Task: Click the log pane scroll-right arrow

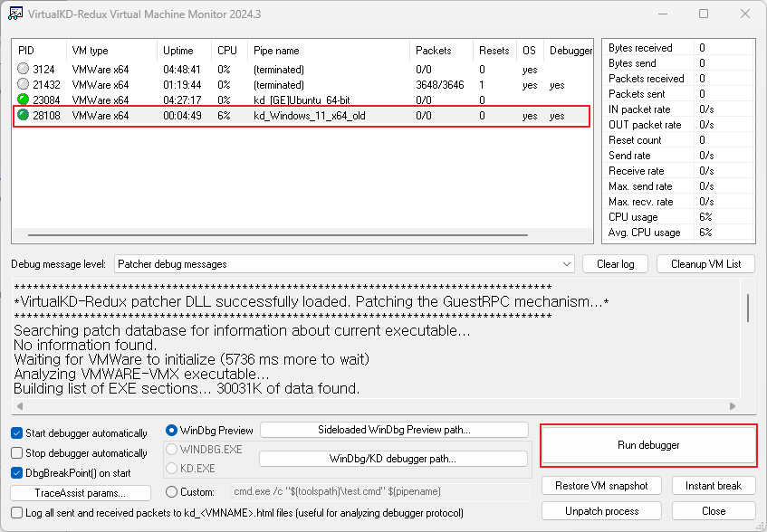Action: tap(733, 406)
